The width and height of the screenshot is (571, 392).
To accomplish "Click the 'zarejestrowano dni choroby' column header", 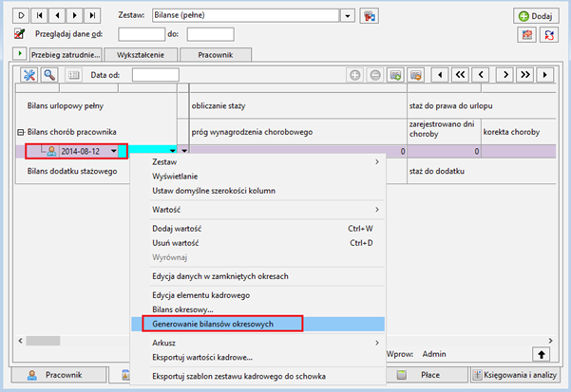I will (x=444, y=129).
